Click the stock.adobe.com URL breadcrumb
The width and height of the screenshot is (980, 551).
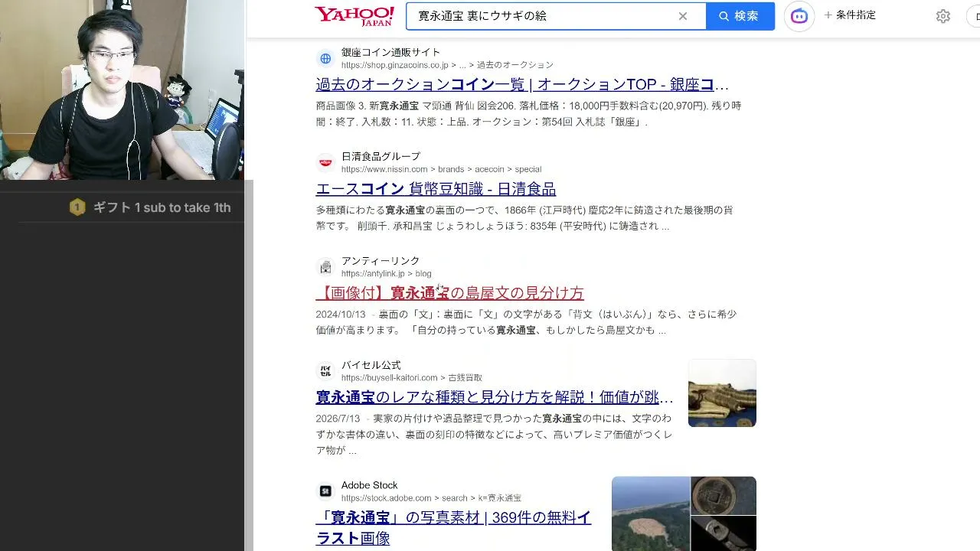coord(431,497)
